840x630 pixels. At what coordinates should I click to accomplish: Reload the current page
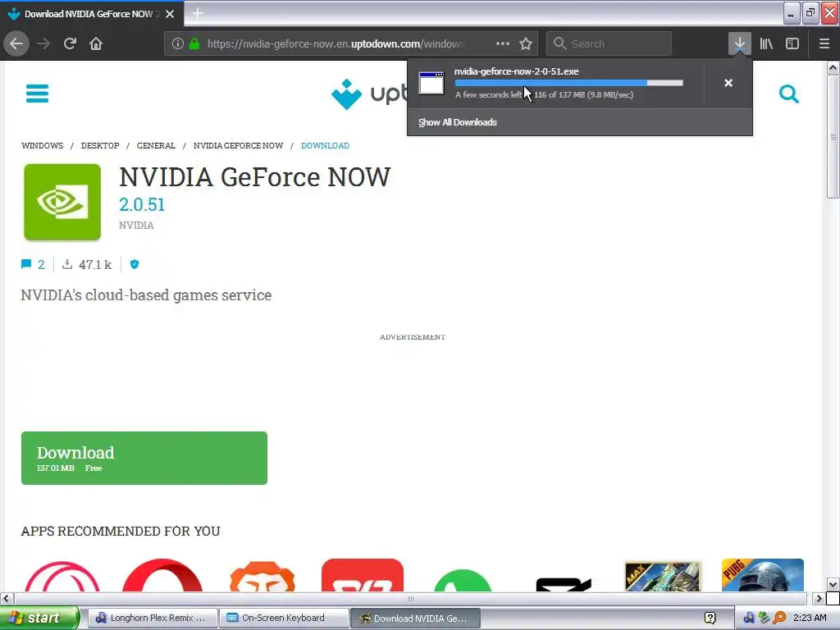(70, 43)
